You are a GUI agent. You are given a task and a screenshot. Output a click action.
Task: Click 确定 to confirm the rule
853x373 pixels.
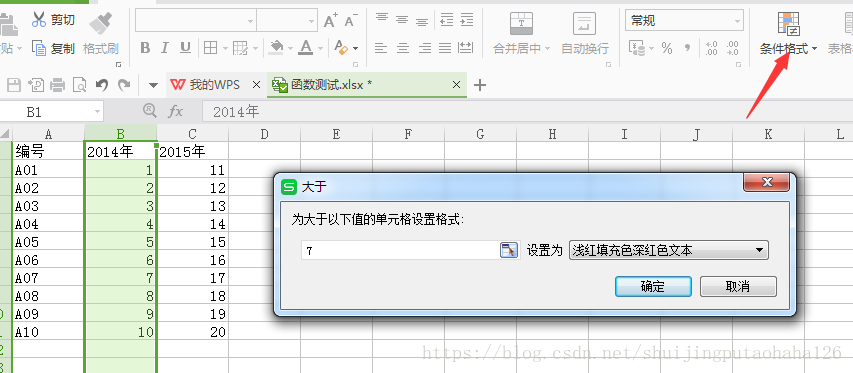(653, 287)
